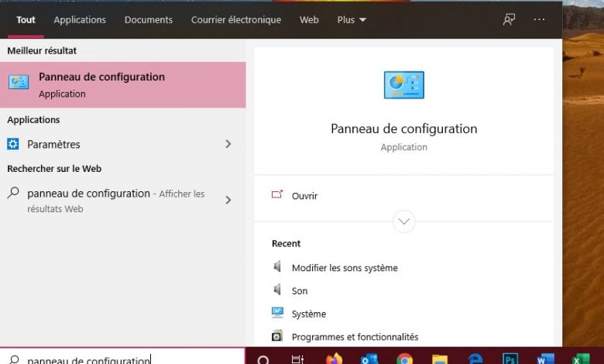Open the Système recent item

pyautogui.click(x=309, y=314)
